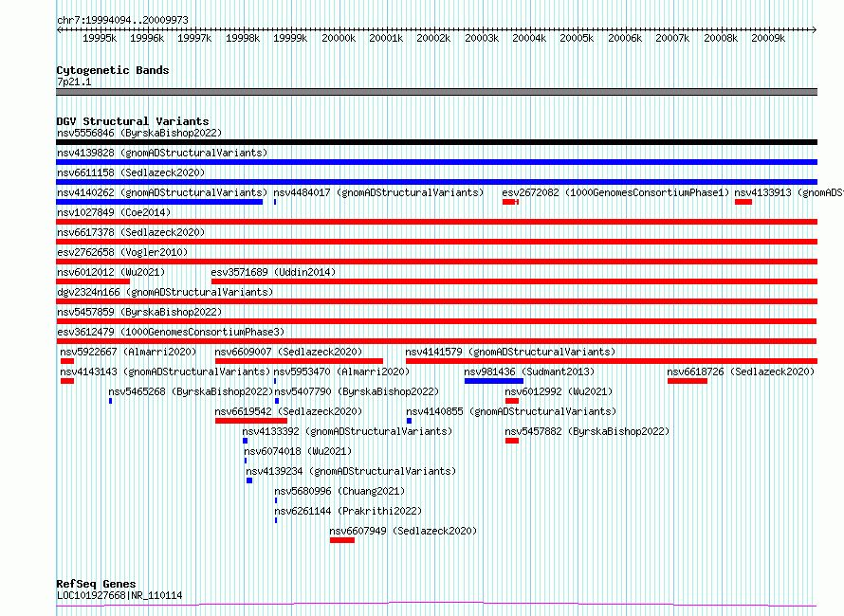Open the nsv6607949 (Sedlazeck2020) label

pos(403,531)
